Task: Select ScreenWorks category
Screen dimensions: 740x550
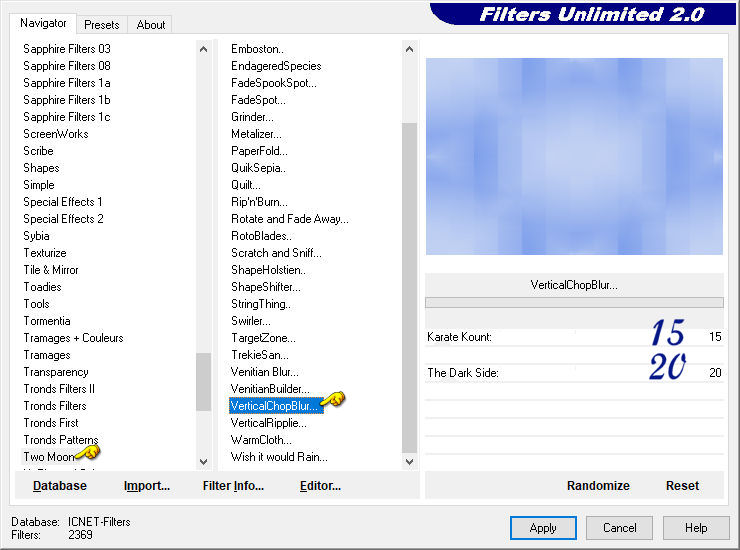Action: coord(56,134)
